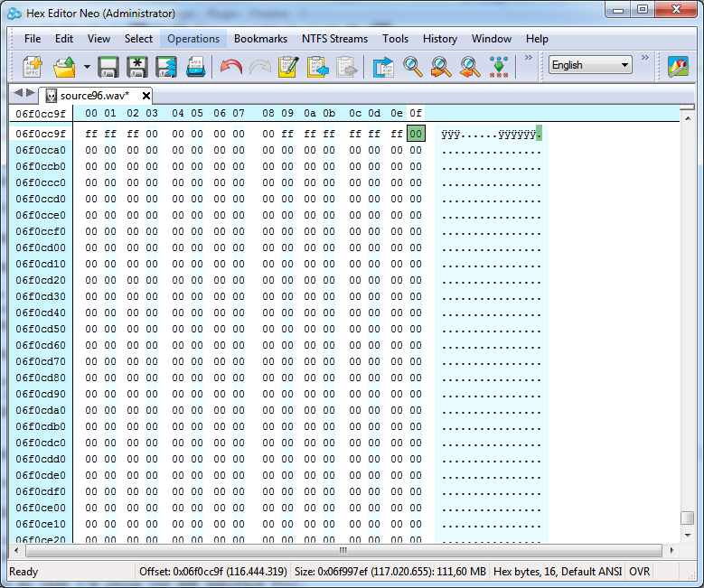The image size is (704, 588).
Task: Open the English language dropdown
Action: pyautogui.click(x=590, y=65)
